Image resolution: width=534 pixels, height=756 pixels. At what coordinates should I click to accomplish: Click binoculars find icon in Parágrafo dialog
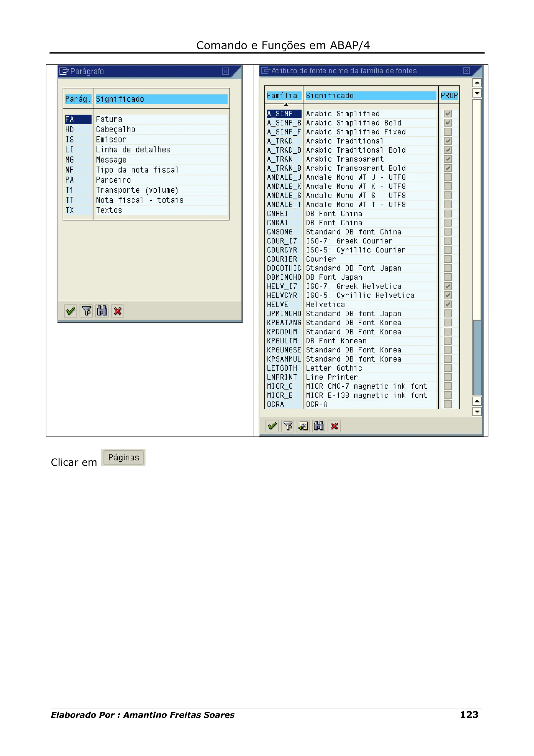102,311
